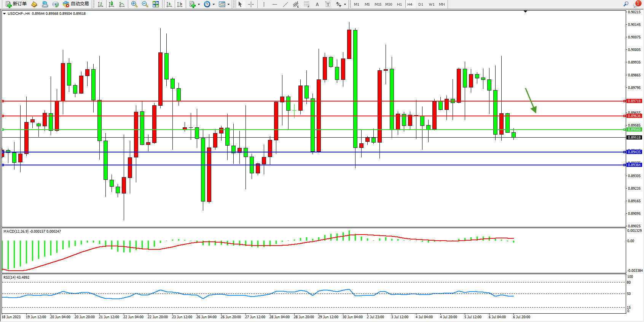This screenshot has width=644, height=322.
Task: Select the trendline drawing tool
Action: [285, 4]
